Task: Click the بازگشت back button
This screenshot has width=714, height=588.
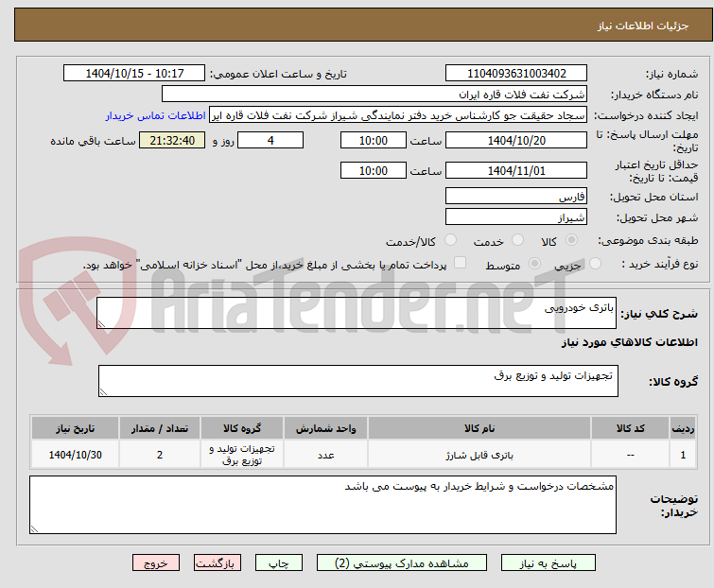Action: tap(218, 563)
